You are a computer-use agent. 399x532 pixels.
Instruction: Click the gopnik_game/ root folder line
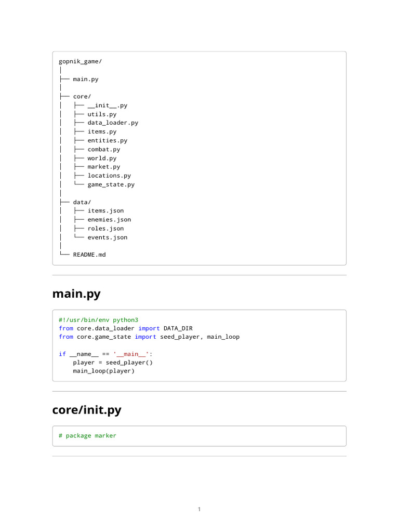pyautogui.click(x=80, y=61)
